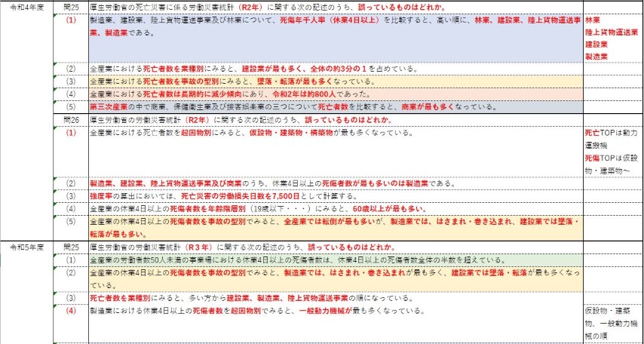Click the 問26 question number cell

71,120
